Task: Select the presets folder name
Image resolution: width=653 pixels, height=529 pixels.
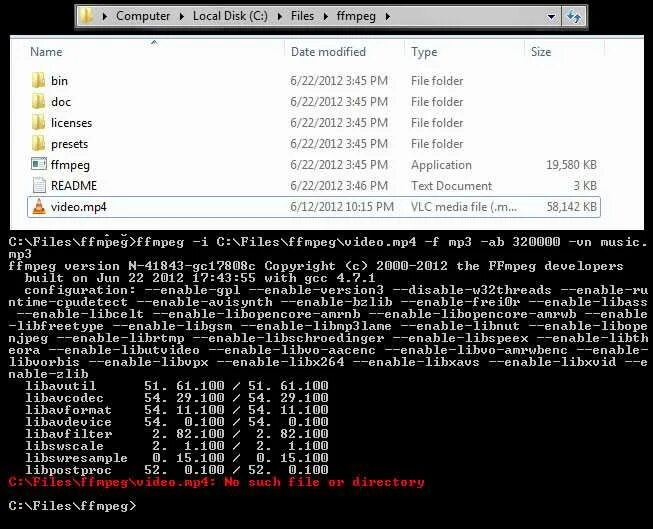Action: pyautogui.click(x=69, y=144)
